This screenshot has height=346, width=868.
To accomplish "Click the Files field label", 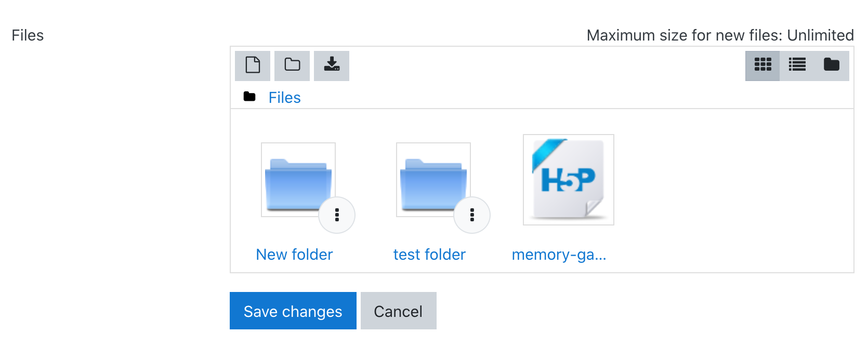I will pyautogui.click(x=28, y=35).
